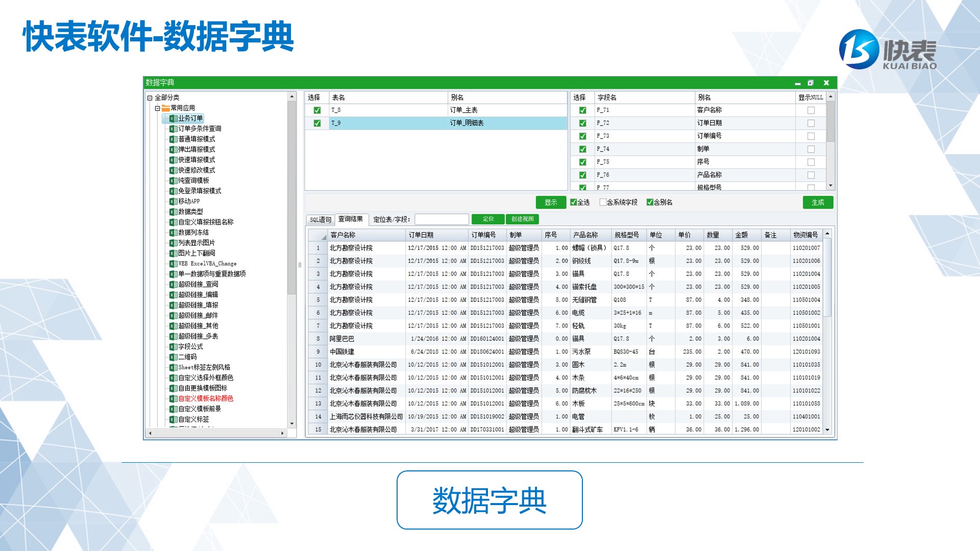Click the Excel icon beside 自定义填报按钮名称
This screenshot has height=551, width=980.
[x=173, y=222]
